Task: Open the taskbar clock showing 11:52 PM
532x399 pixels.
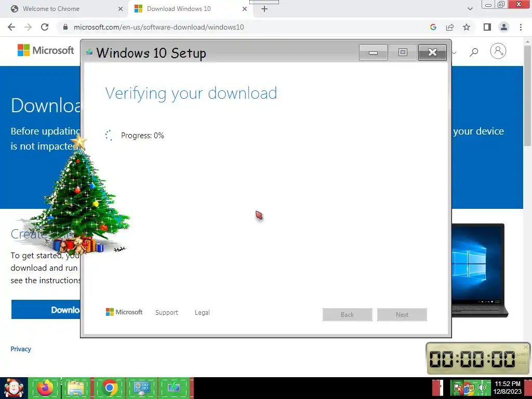Action: coord(507,388)
